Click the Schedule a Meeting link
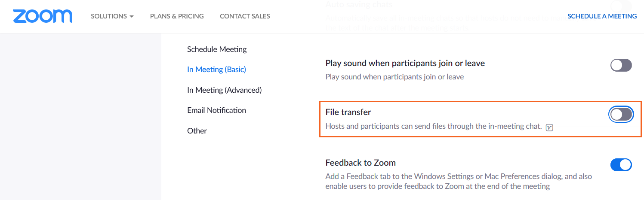 pyautogui.click(x=602, y=16)
